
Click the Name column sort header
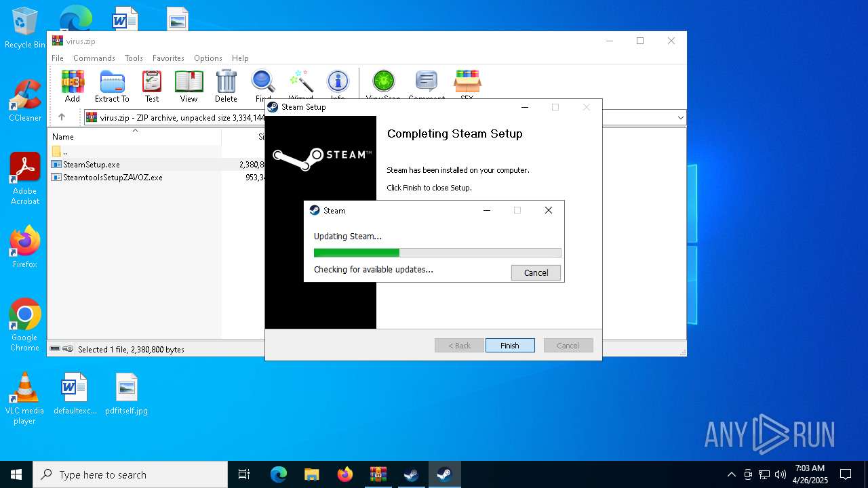click(134, 136)
